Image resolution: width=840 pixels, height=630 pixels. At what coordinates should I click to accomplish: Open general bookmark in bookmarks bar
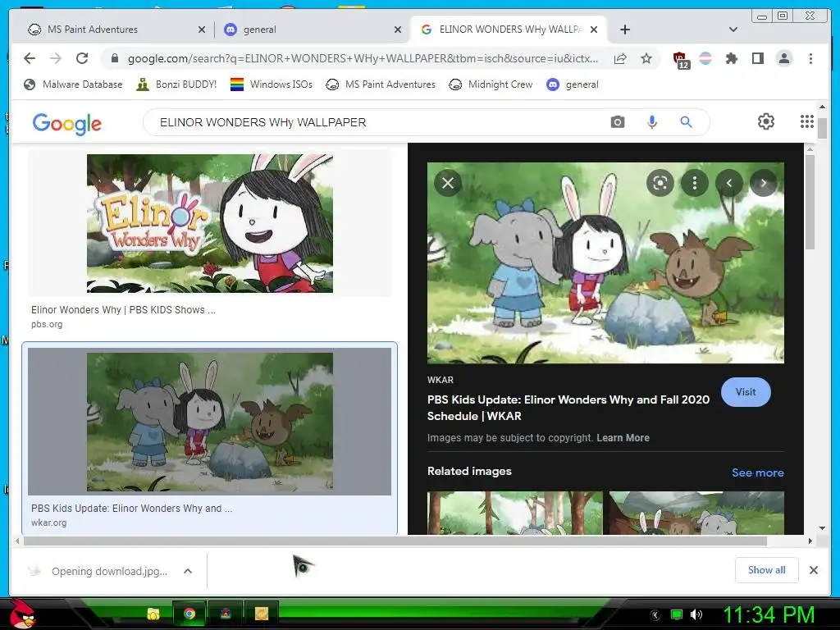coord(573,84)
